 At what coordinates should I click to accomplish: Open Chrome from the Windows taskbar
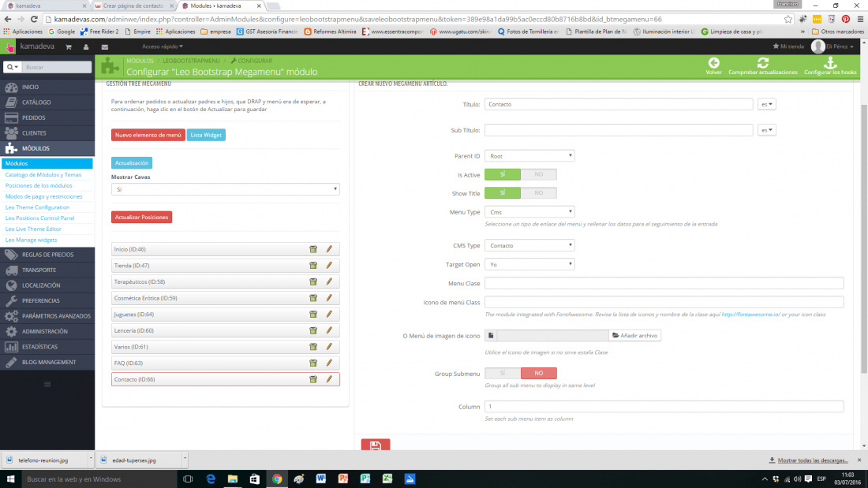(277, 479)
